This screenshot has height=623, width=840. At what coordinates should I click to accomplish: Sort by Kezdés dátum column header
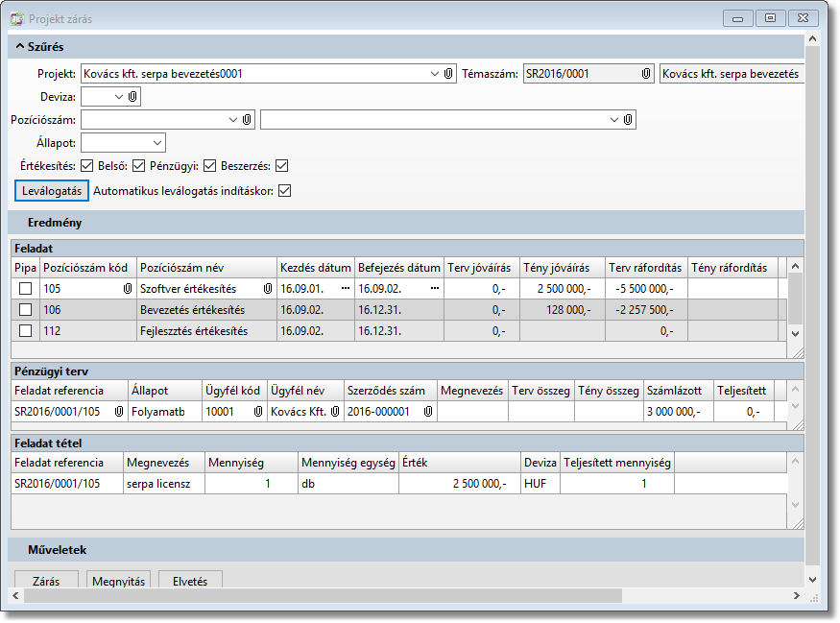[x=315, y=268]
